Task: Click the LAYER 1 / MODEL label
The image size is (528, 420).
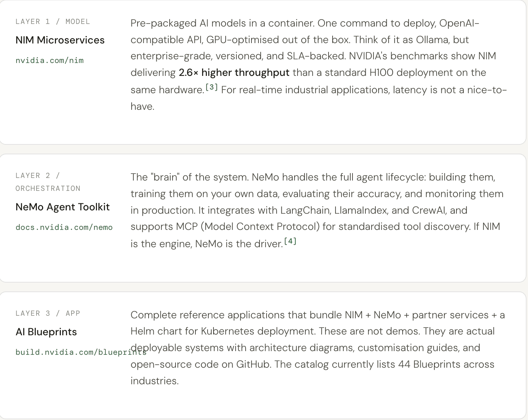Action: point(53,22)
